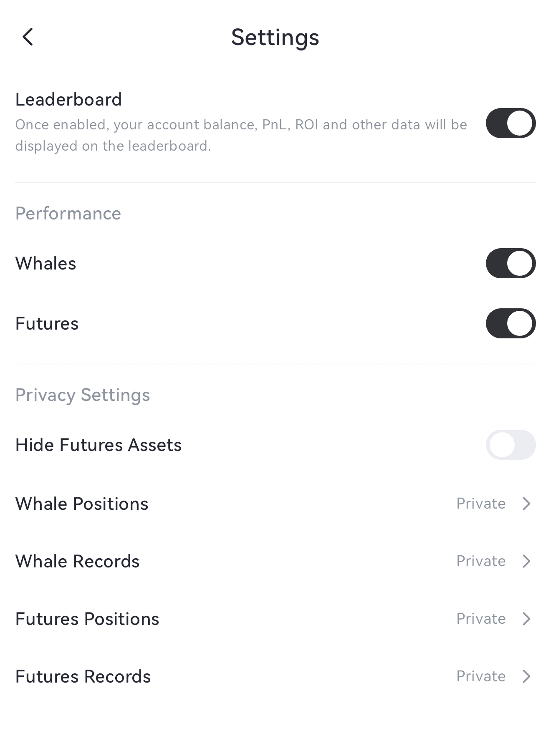551x756 pixels.
Task: Choose Futures Records menu entry
Action: 83,676
